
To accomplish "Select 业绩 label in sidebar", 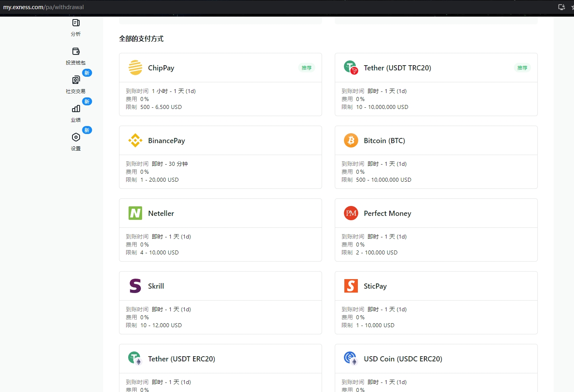I will tap(76, 120).
